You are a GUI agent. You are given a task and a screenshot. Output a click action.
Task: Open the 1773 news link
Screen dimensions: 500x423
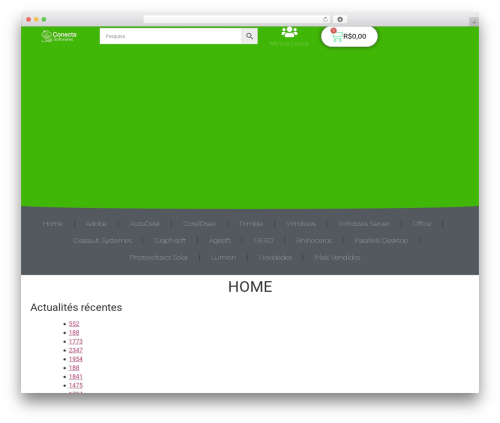[x=76, y=341]
